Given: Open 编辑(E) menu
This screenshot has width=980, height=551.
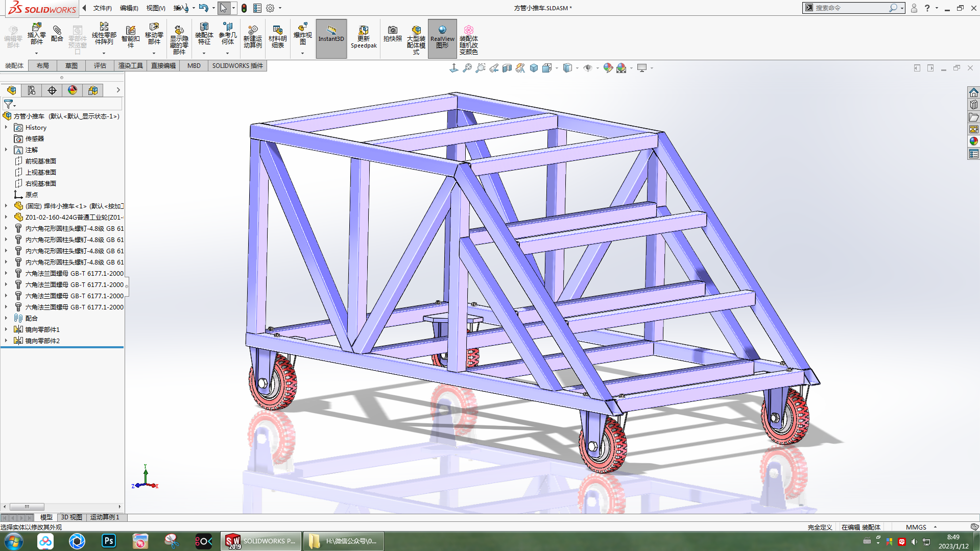Looking at the screenshot, I should coord(129,8).
